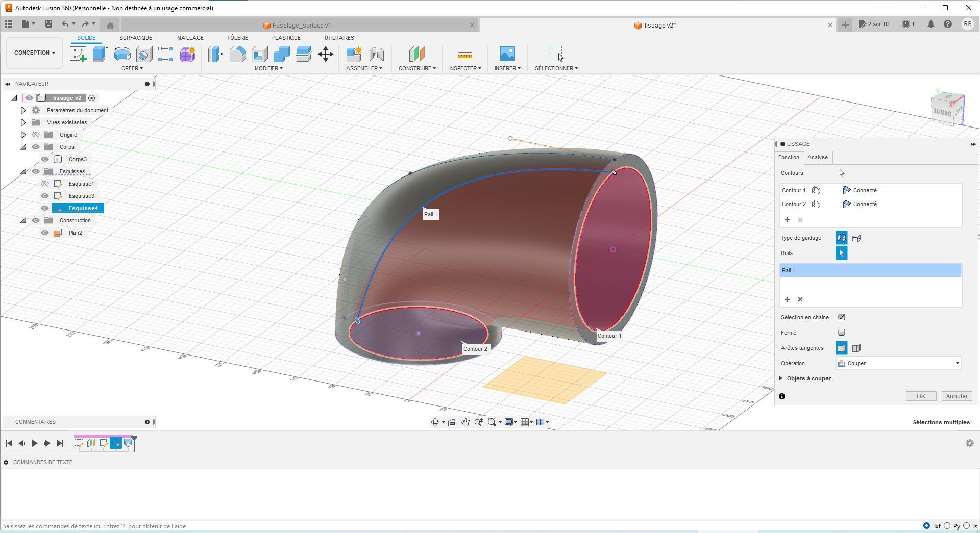Select the Insert image icon

(507, 54)
